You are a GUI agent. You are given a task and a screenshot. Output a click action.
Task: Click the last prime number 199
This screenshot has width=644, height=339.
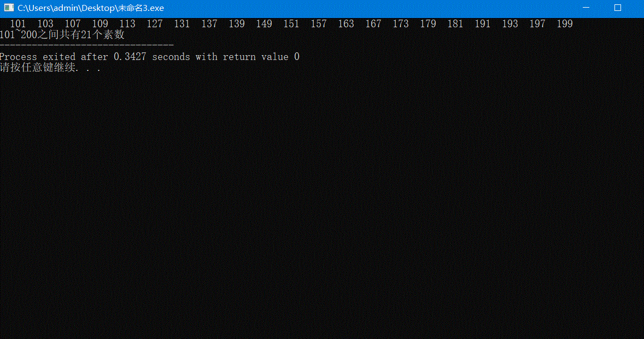click(565, 24)
